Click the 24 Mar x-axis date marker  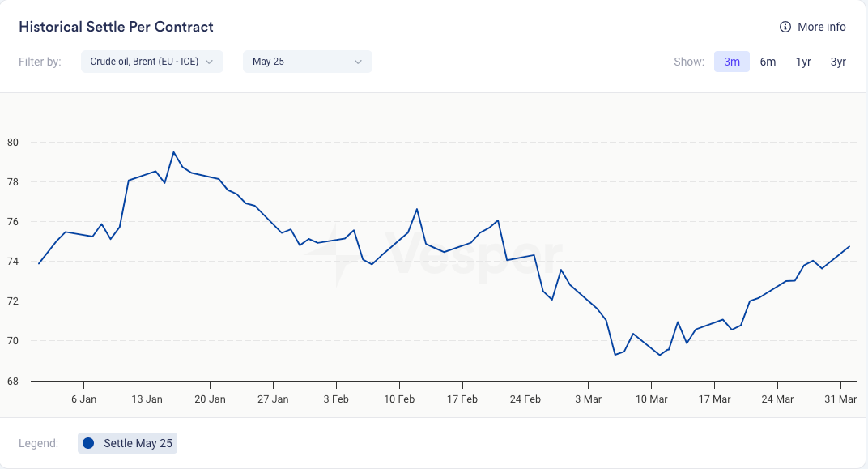[777, 399]
